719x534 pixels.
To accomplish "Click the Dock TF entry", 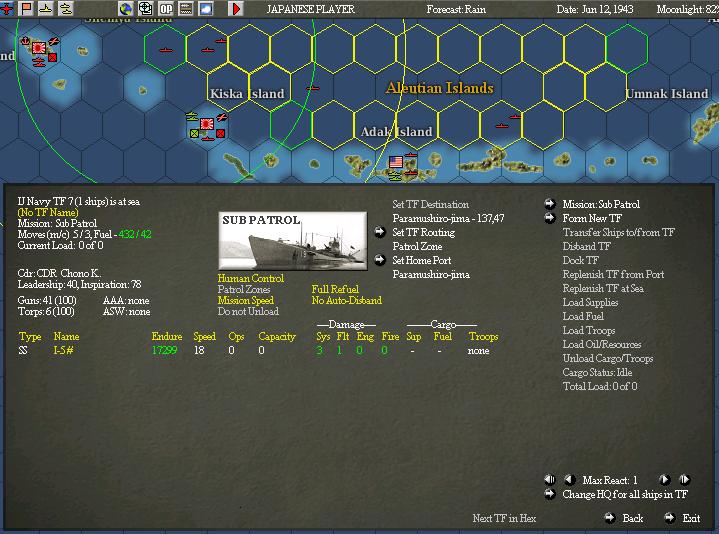I will click(x=581, y=260).
